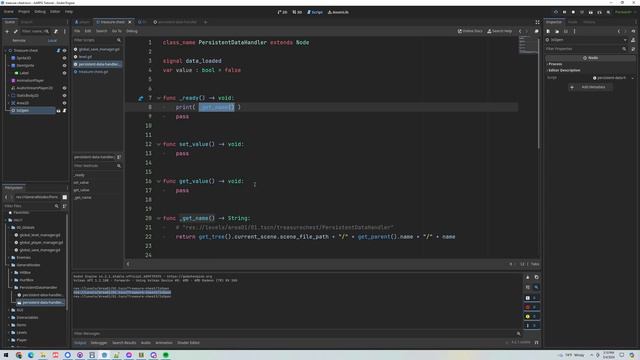Run the current scene
This screenshot has width=640, height=360.
coord(591,12)
